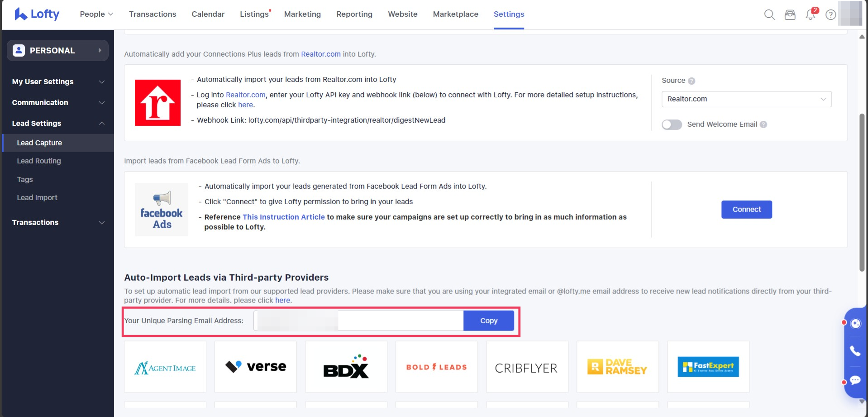Select Lead Routing in the sidebar

click(x=39, y=161)
